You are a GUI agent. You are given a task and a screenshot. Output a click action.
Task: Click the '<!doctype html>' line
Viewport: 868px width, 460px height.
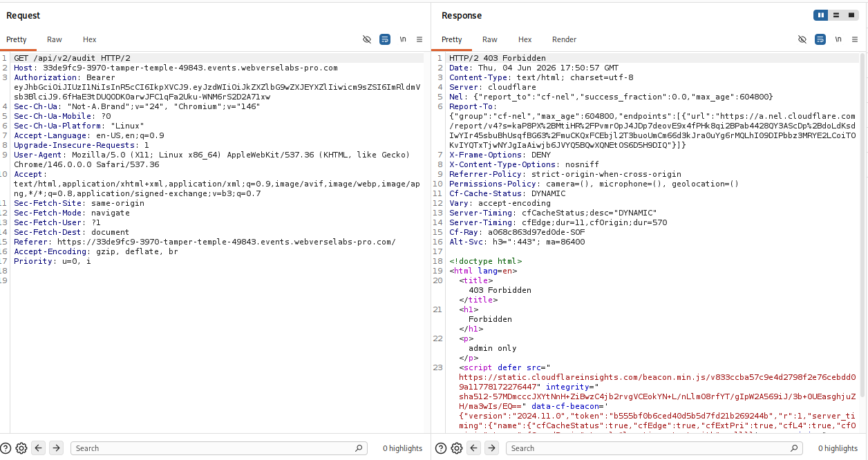click(486, 261)
